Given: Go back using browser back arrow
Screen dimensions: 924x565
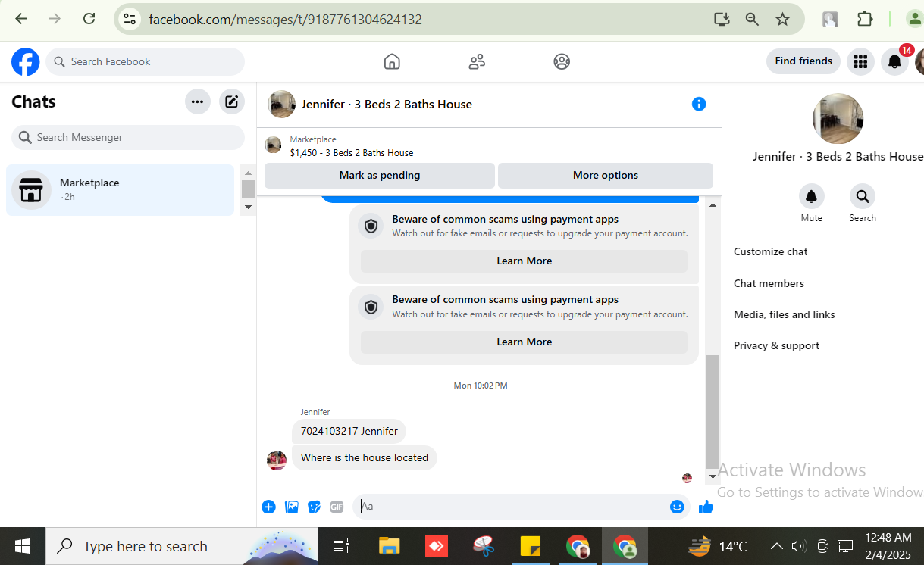Looking at the screenshot, I should click(21, 19).
